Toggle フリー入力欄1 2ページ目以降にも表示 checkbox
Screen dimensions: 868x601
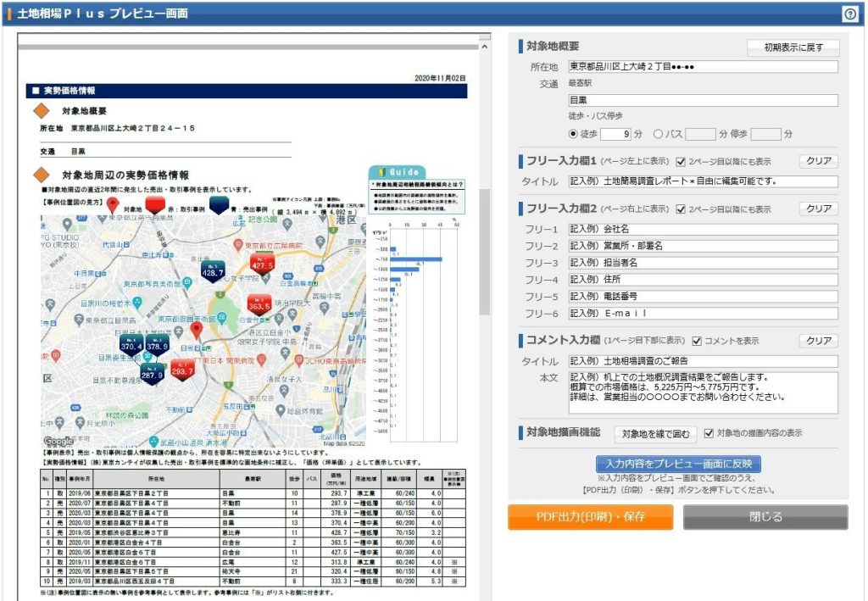point(681,161)
